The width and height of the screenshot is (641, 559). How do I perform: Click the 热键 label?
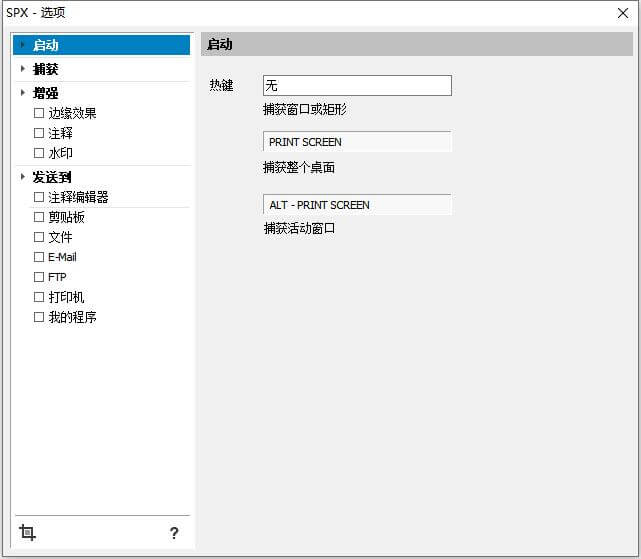click(x=221, y=85)
